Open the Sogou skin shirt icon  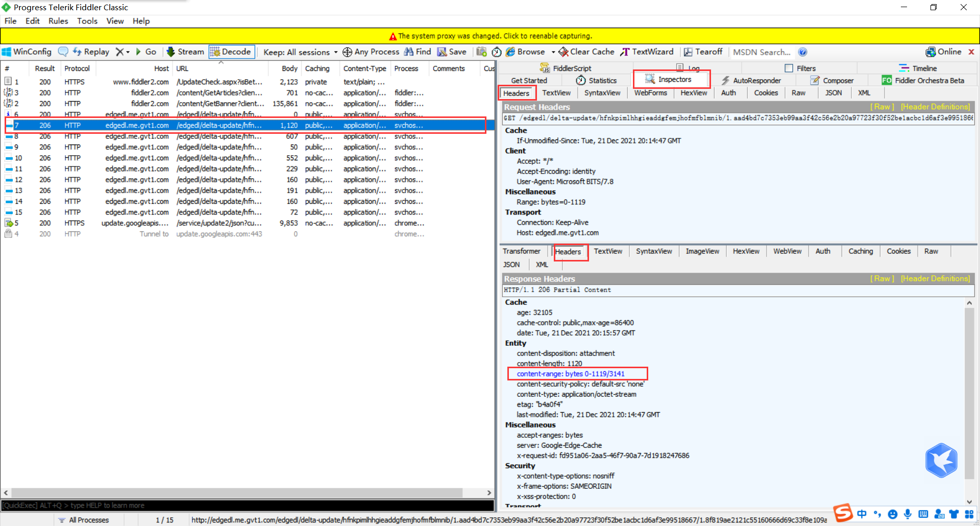click(x=953, y=514)
